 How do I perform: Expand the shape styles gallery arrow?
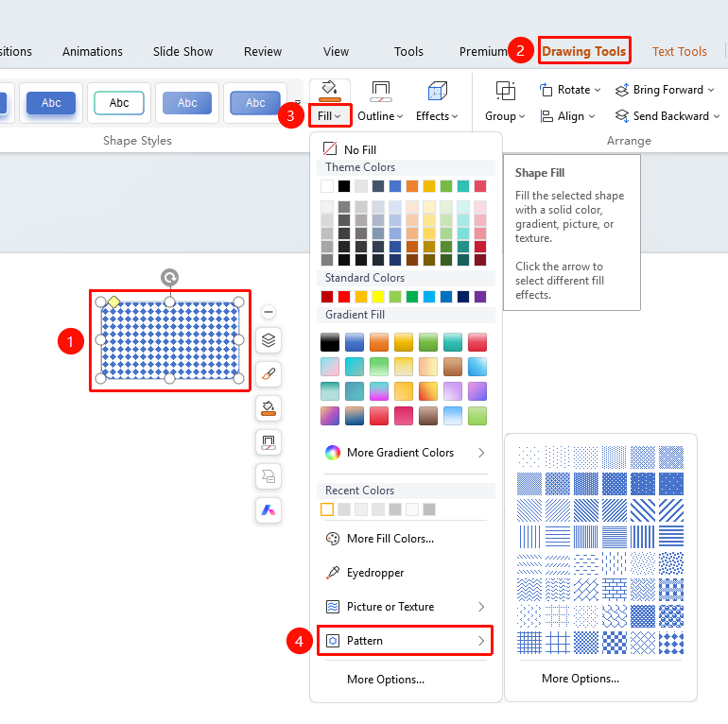298,102
